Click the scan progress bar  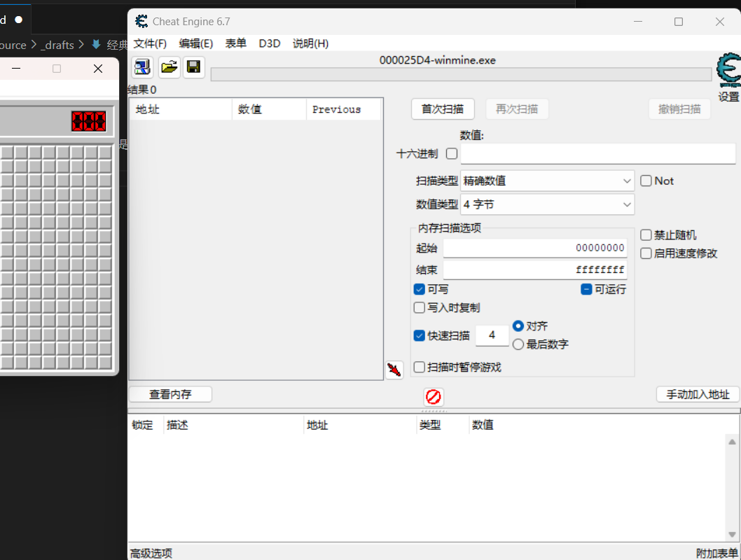point(462,74)
